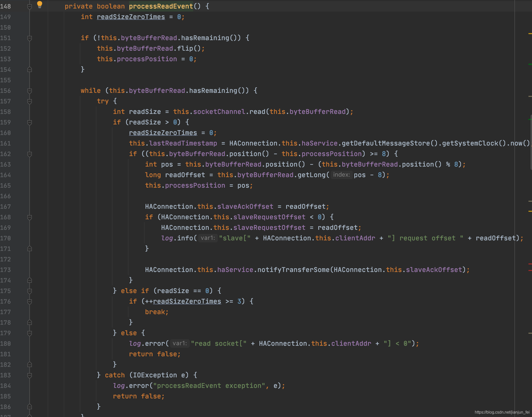
Task: Click the yellow lightbulb quick-fix icon
Action: point(40,4)
